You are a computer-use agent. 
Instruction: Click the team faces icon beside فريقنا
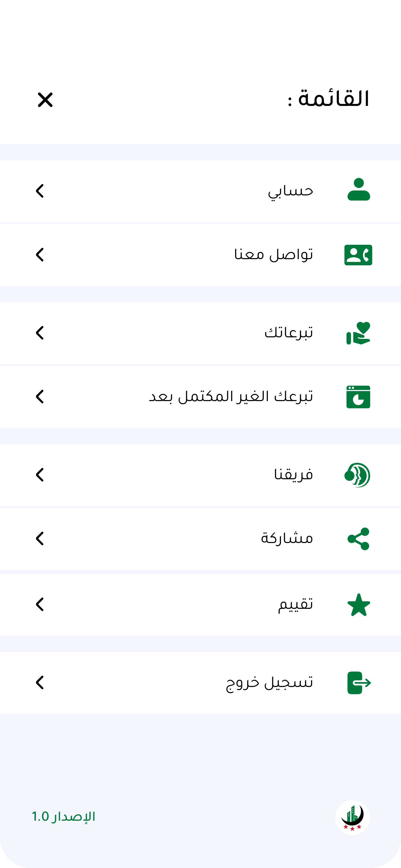click(x=358, y=475)
